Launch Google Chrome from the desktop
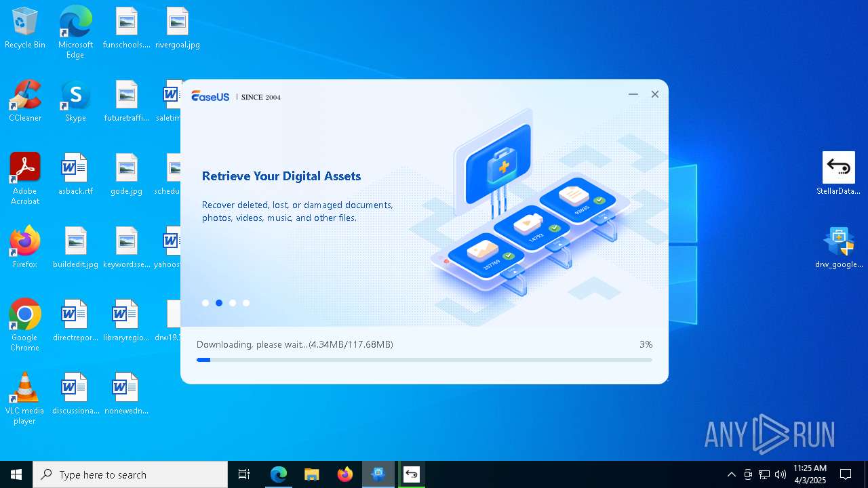The height and width of the screenshot is (488, 868). point(25,325)
